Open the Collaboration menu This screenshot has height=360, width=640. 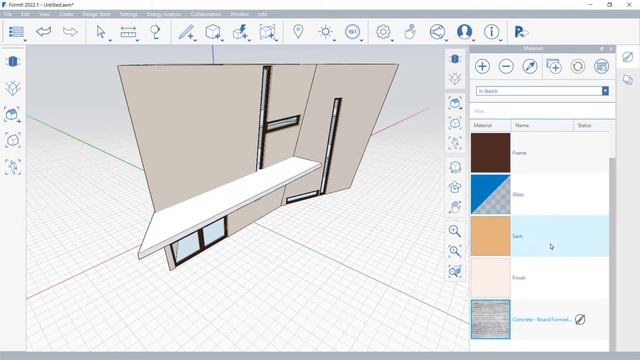point(206,14)
